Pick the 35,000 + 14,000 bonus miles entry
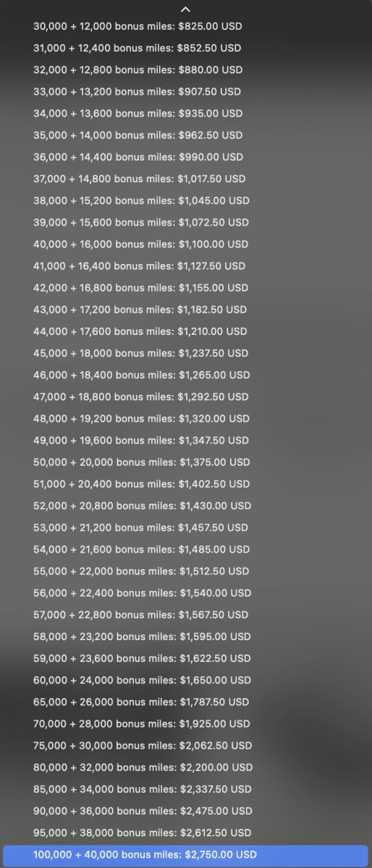The image size is (372, 868). click(186, 135)
